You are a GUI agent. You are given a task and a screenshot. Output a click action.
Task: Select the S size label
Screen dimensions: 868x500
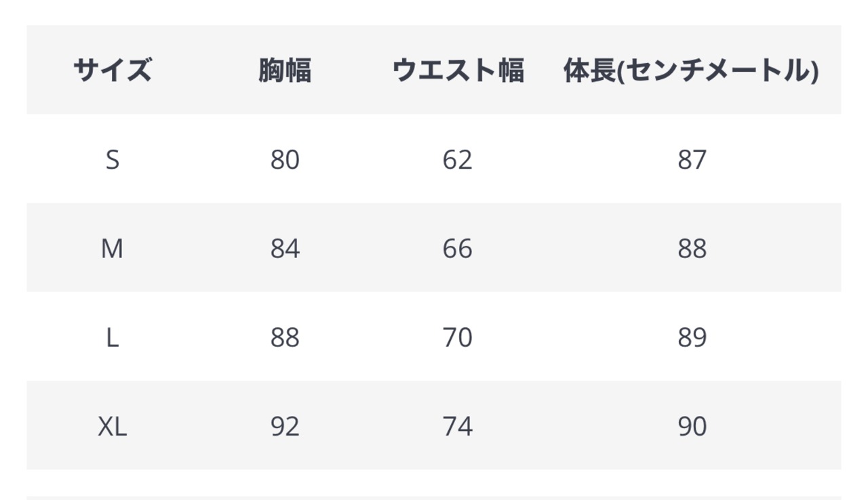[x=113, y=161]
